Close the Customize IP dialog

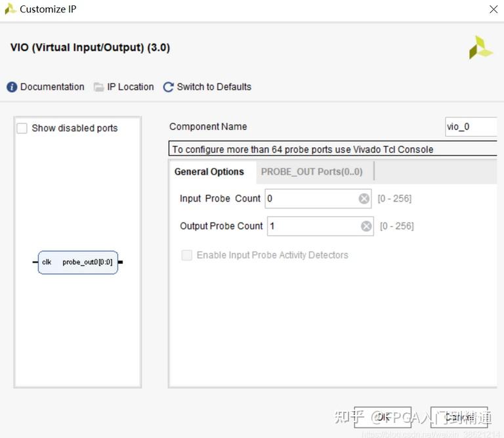point(493,9)
